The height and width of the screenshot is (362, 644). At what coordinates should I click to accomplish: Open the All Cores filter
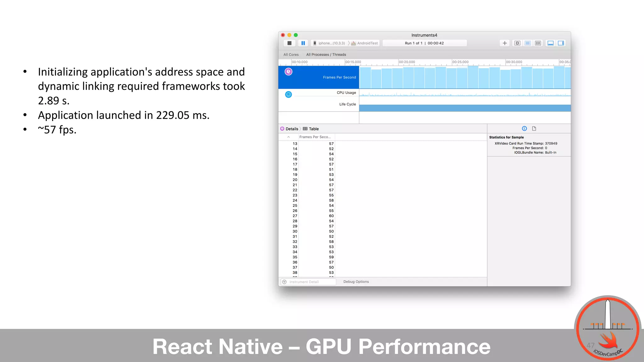pos(291,55)
